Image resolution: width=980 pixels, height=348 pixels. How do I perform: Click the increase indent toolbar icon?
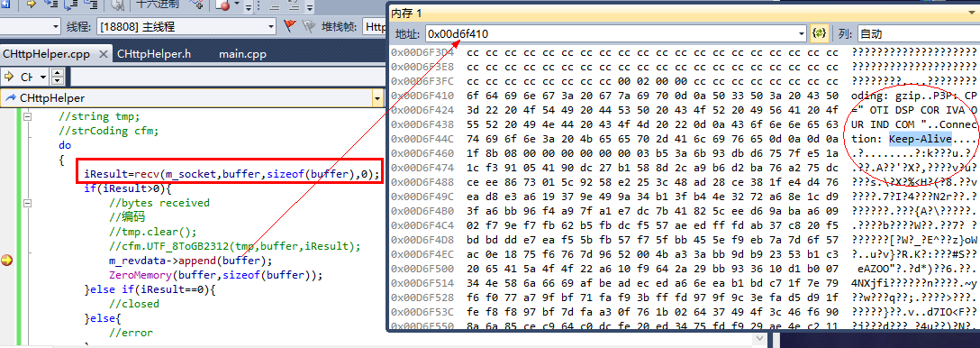294,5
